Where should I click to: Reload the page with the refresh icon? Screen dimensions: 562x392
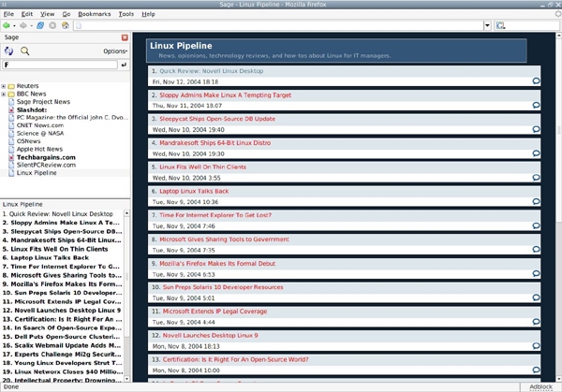click(40, 25)
